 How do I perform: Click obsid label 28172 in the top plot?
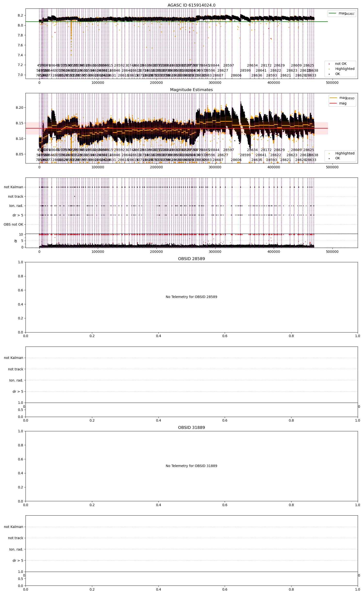266,65
